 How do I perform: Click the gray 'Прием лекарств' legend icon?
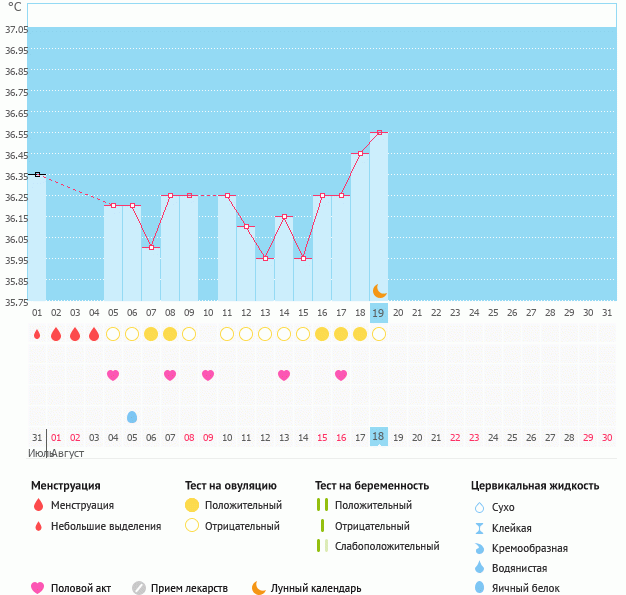[x=139, y=588]
